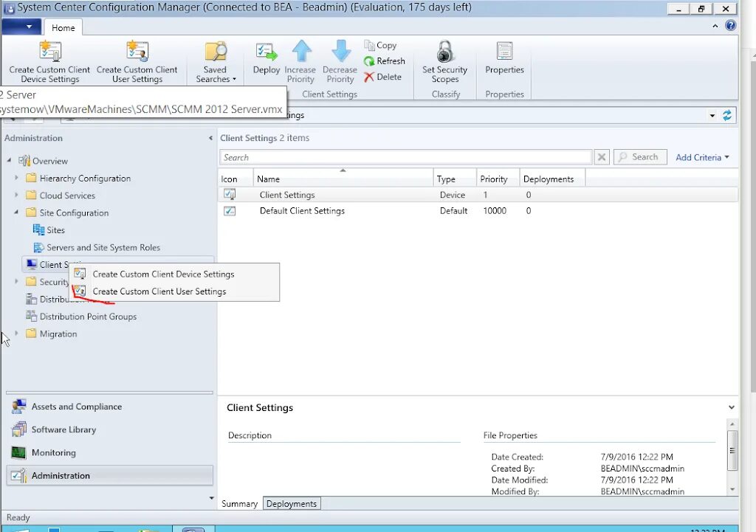Screen dimensions: 756x532
Task: Collapse the Site Configuration folder
Action: [16, 212]
